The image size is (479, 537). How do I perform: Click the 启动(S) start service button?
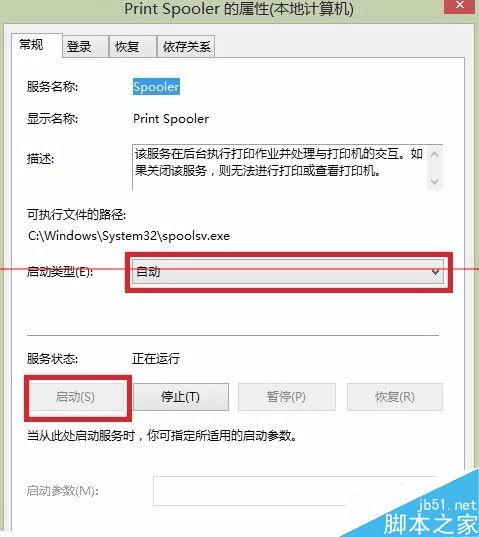point(76,397)
